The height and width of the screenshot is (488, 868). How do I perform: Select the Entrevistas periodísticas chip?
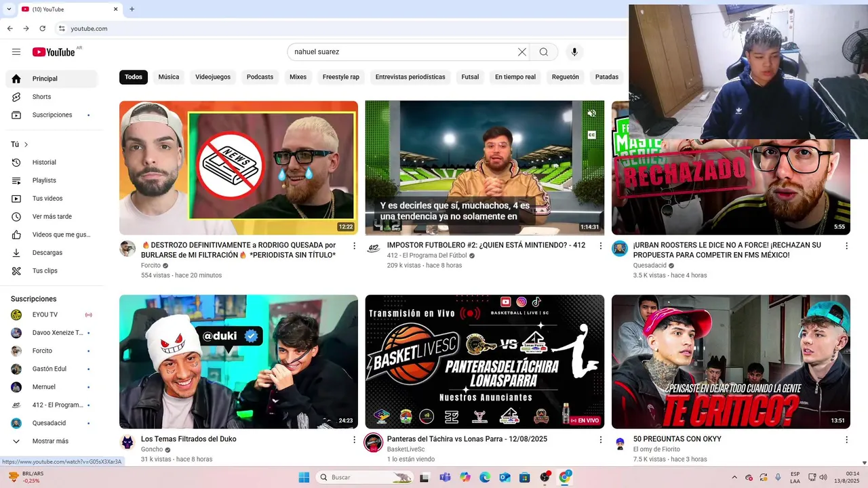[x=410, y=77]
